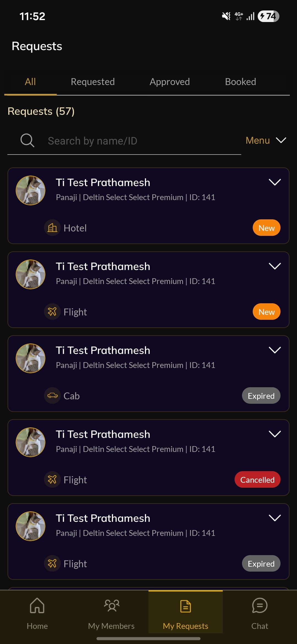The image size is (297, 644).
Task: Open the Home tab icon
Action: point(37,606)
